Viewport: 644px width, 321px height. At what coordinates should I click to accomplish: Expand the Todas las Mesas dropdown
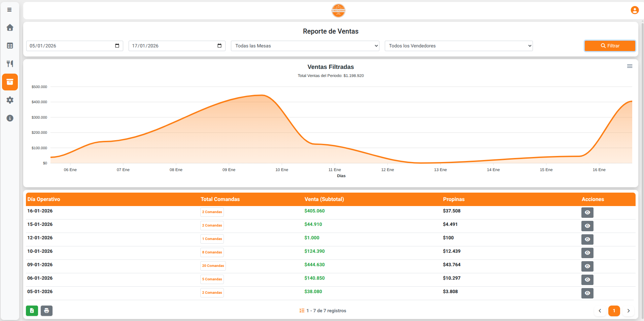tap(305, 46)
